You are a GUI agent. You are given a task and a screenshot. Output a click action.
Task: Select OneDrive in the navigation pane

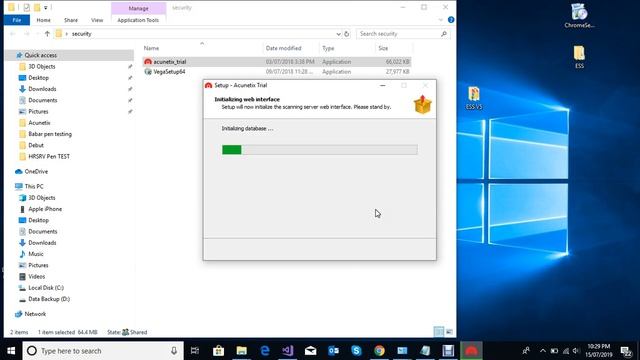coord(36,171)
